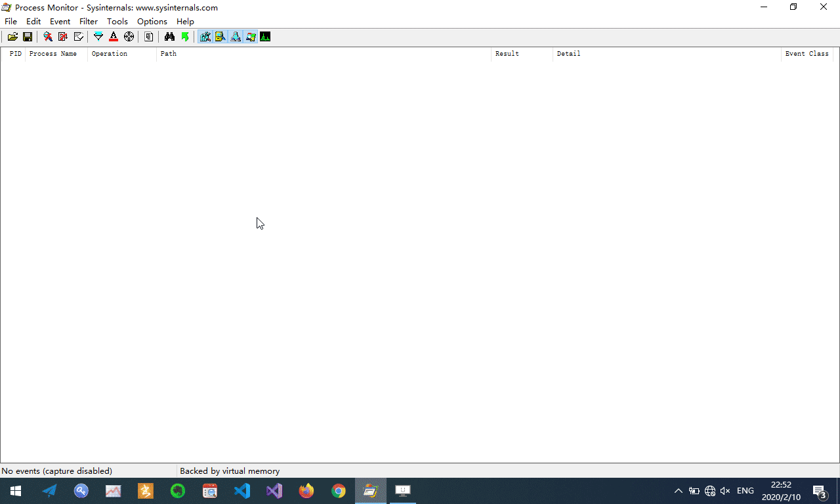Find events using the binoculars tool
Viewport: 840px width, 504px height.
pyautogui.click(x=169, y=37)
